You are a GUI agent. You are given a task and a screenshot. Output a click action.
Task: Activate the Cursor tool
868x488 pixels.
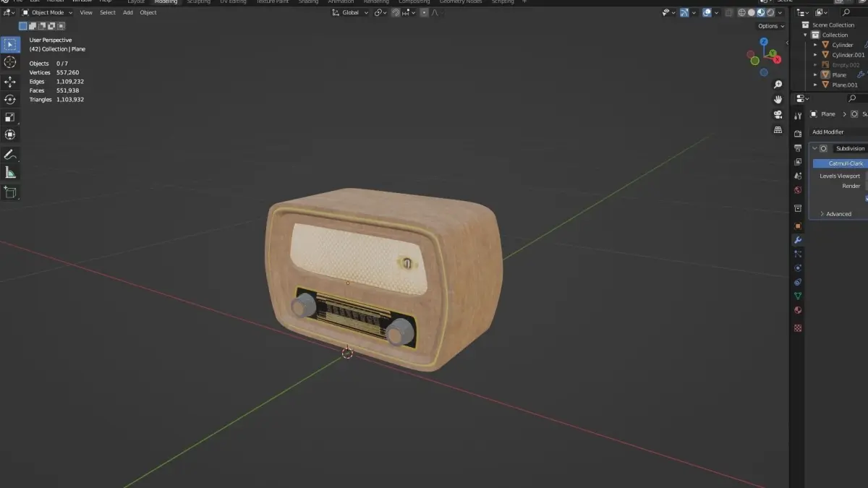(x=10, y=62)
